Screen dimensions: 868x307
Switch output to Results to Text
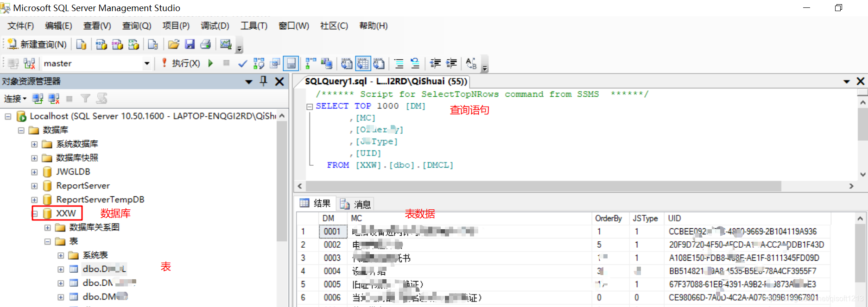(347, 63)
